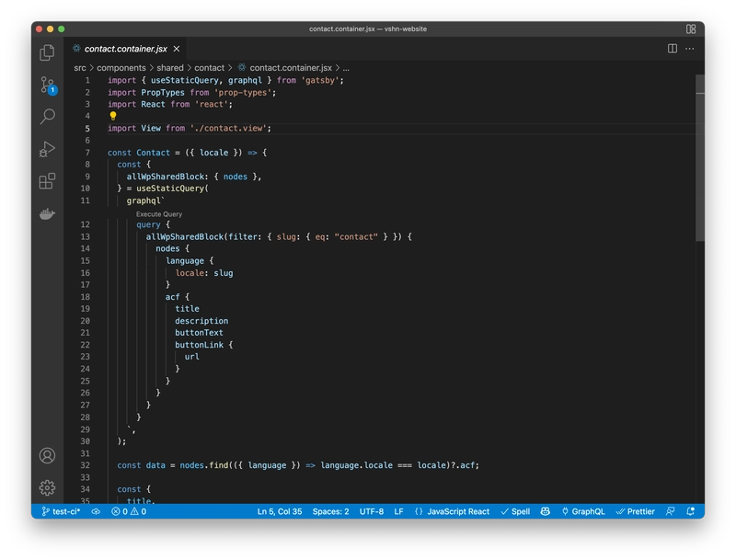This screenshot has width=736, height=560.
Task: Open Manage gear icon in activity bar
Action: tap(47, 487)
